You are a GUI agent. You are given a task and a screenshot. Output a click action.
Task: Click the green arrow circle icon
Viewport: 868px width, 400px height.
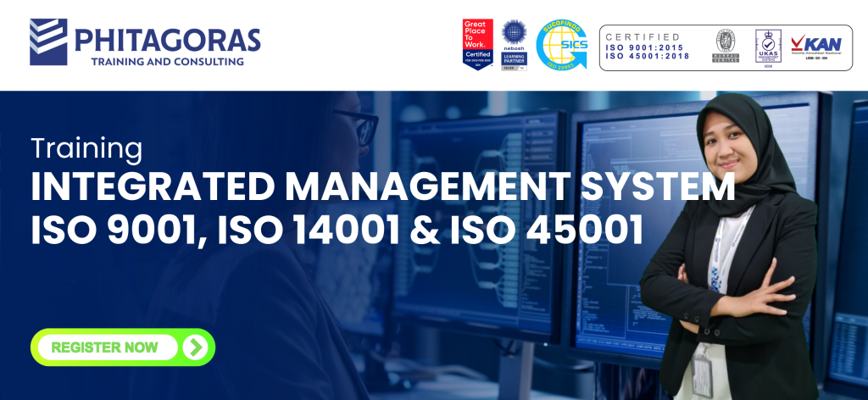click(x=196, y=347)
